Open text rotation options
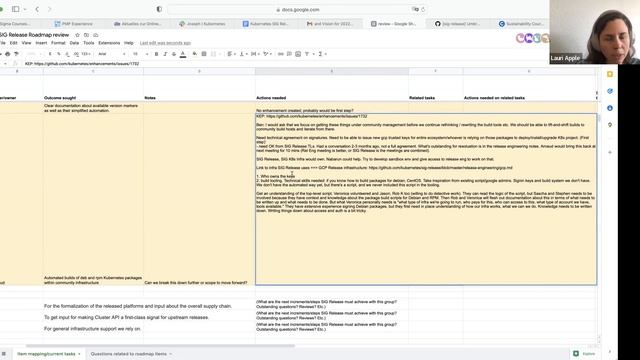 tap(267, 54)
